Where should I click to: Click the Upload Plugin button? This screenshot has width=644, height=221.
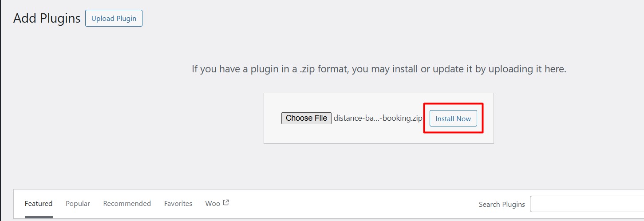[114, 18]
